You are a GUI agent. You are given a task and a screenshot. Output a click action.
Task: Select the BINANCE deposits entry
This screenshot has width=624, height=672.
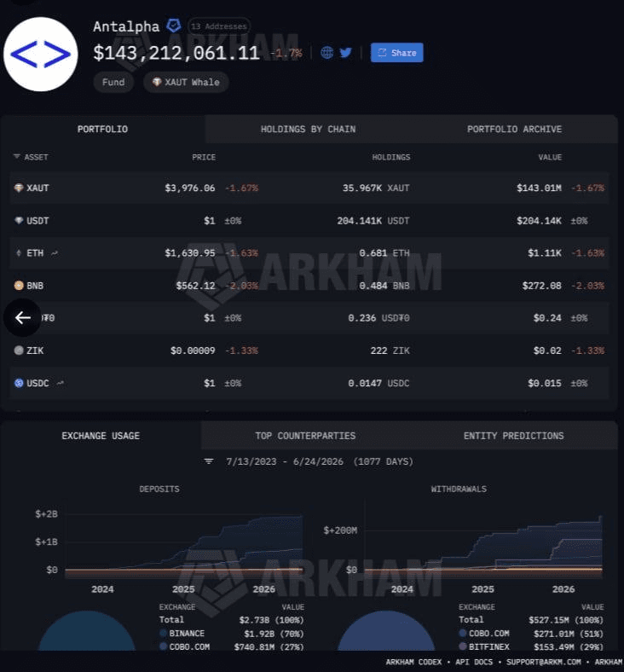point(232,633)
